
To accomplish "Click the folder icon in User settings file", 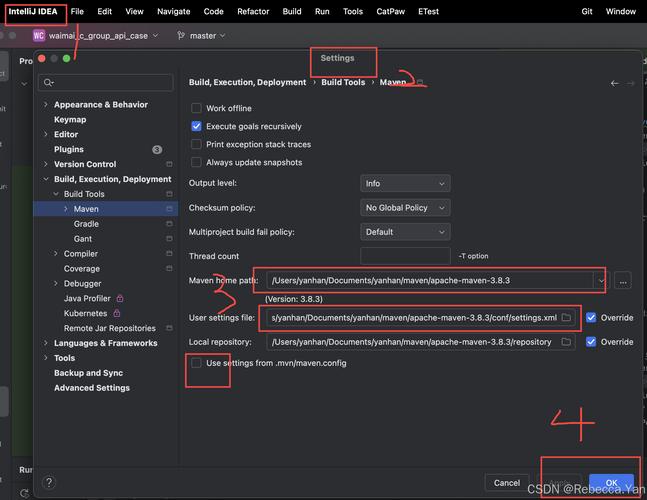I will [x=566, y=317].
